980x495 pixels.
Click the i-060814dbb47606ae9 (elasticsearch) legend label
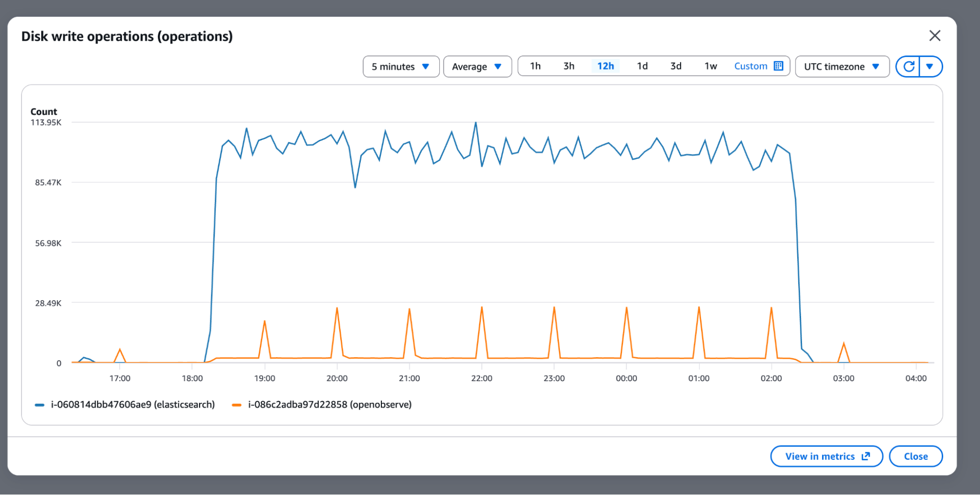(x=133, y=405)
